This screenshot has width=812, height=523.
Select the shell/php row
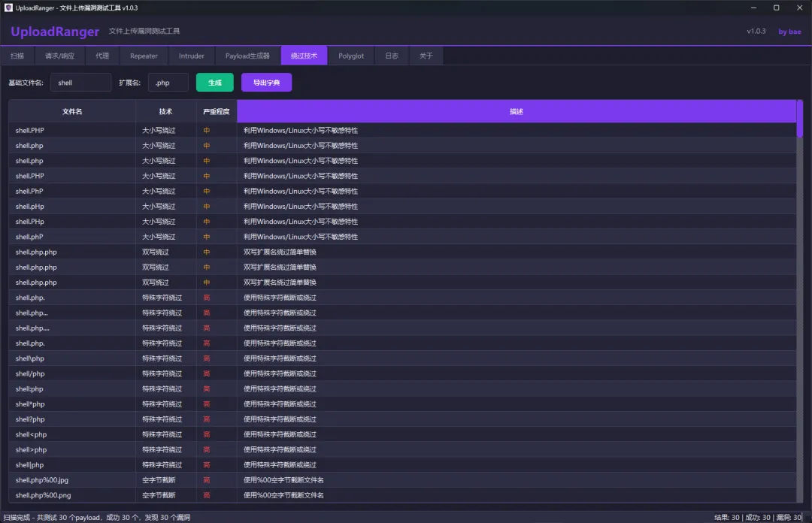coord(402,373)
